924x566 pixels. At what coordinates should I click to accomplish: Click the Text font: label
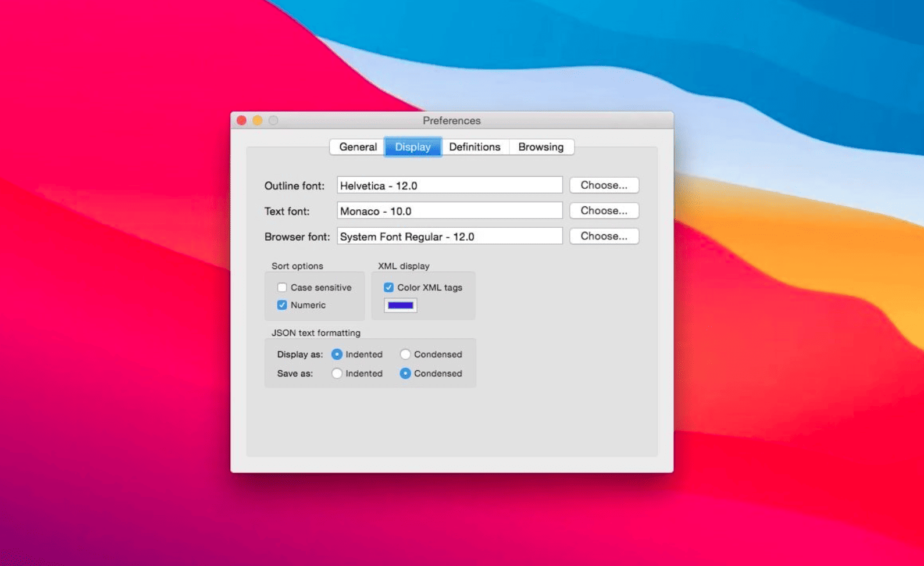(287, 212)
